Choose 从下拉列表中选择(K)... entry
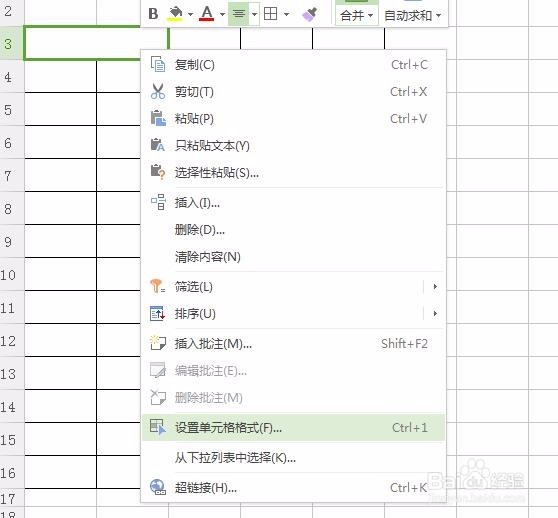 [293, 458]
